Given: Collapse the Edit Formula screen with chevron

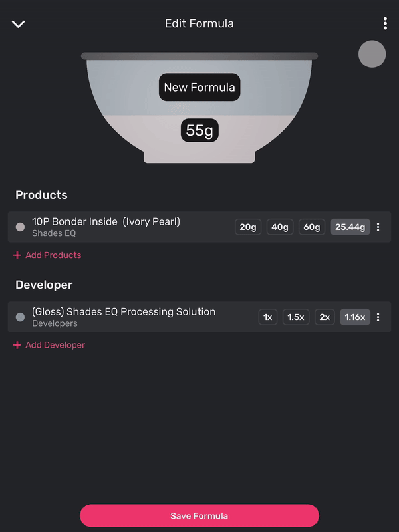Looking at the screenshot, I should 18,24.
